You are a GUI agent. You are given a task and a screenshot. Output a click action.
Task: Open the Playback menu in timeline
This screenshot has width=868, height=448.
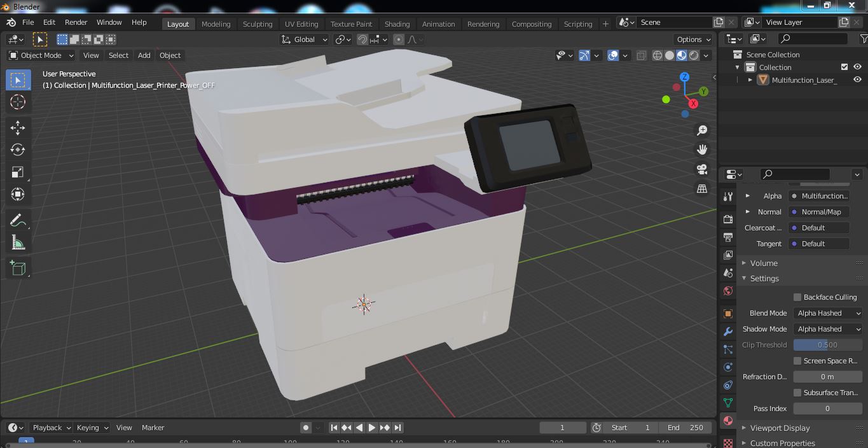coord(51,428)
